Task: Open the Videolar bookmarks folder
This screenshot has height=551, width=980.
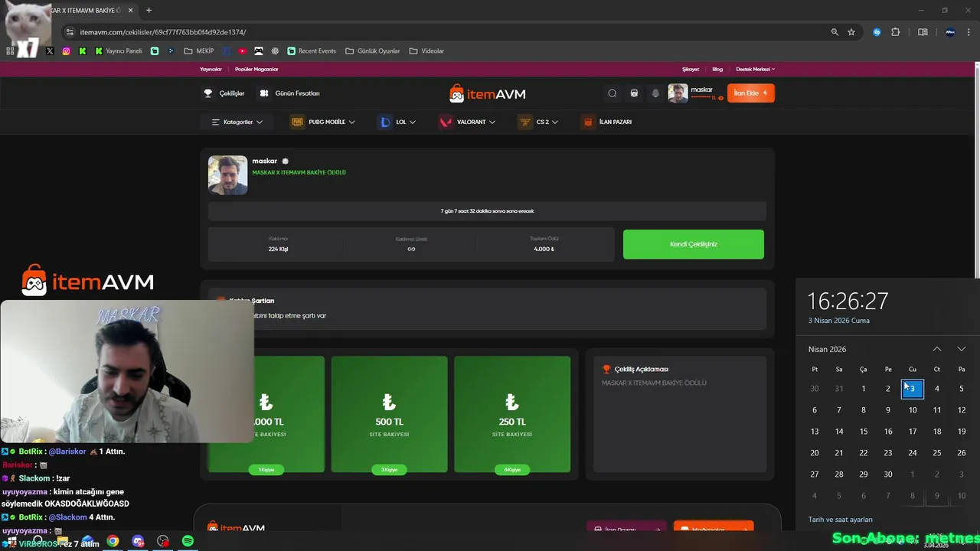Action: 426,51
